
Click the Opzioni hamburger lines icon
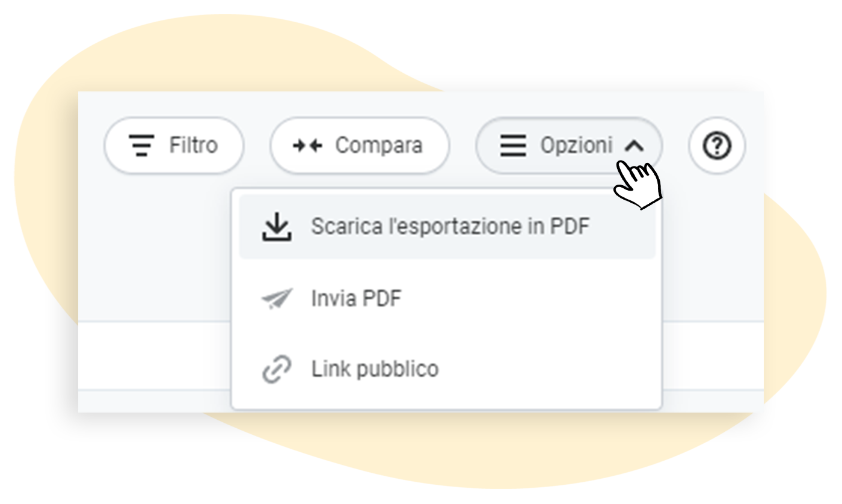click(x=513, y=146)
